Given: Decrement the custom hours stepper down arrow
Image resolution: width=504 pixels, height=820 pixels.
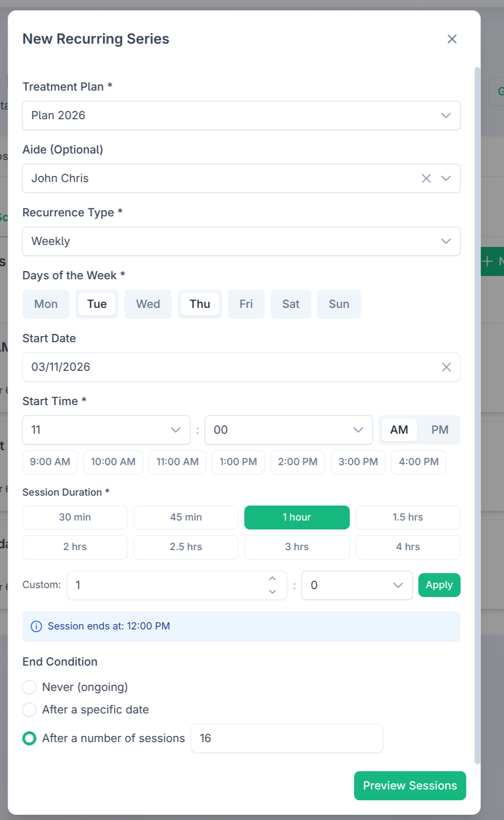Looking at the screenshot, I should click(x=272, y=592).
